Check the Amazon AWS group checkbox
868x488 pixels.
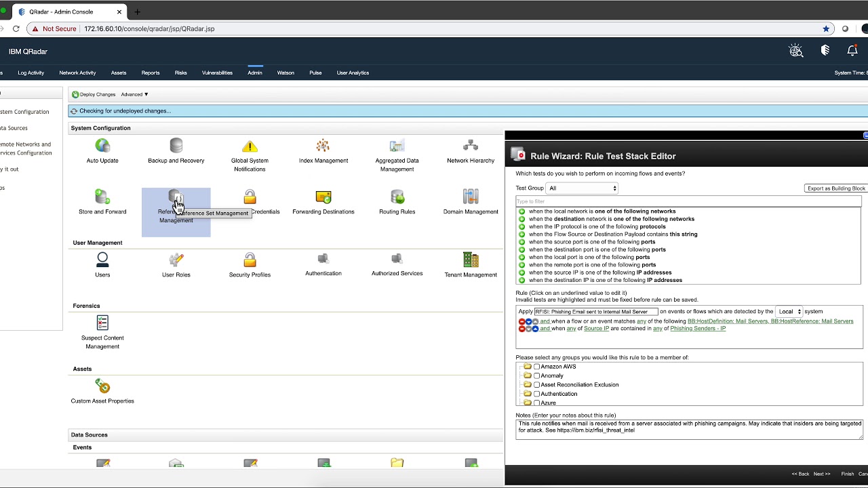[536, 367]
